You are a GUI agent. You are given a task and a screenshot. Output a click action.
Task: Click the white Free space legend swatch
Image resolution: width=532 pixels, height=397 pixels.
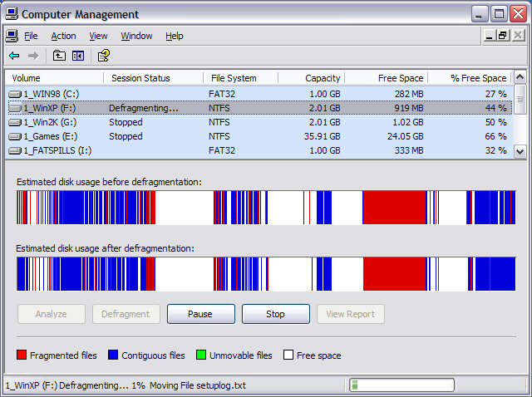coord(288,355)
